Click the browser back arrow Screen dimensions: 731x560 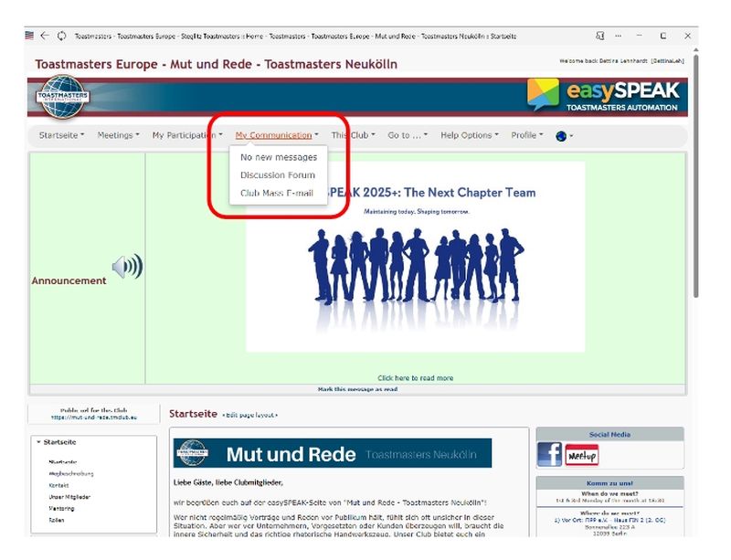click(45, 36)
